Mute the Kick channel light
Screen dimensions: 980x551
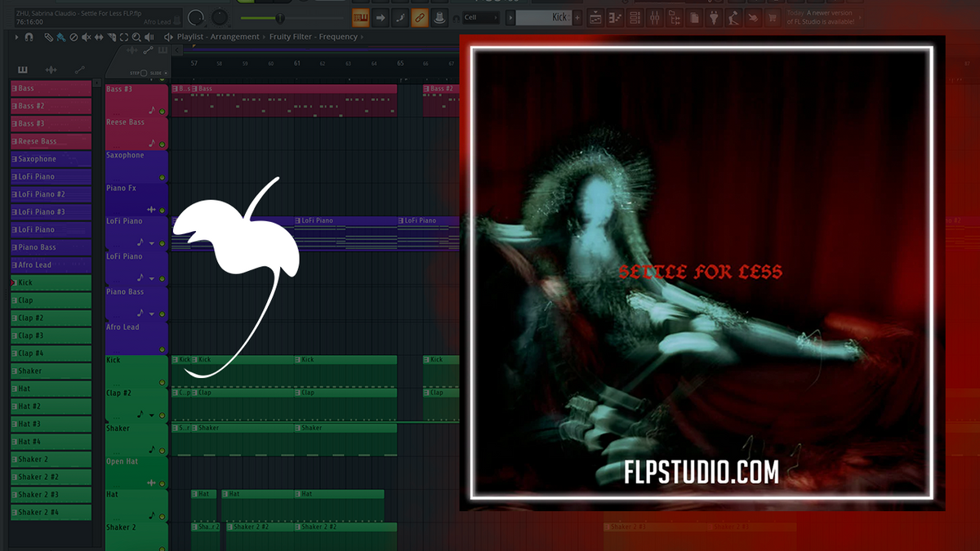point(15,282)
